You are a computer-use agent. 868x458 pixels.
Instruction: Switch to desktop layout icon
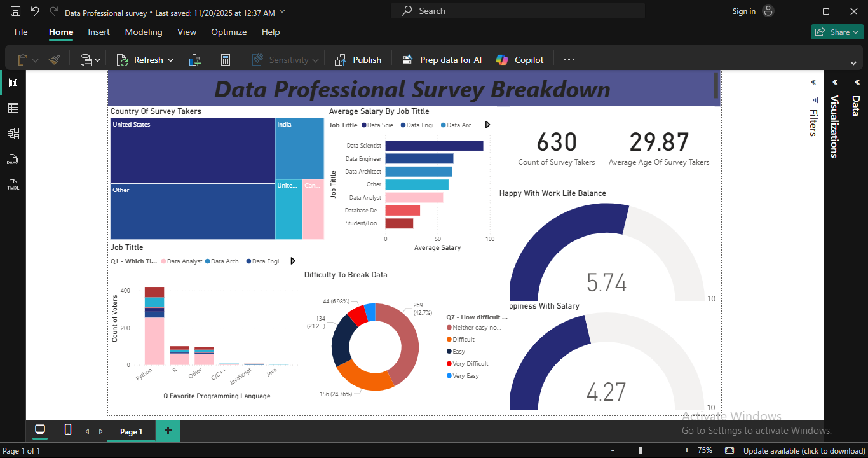click(40, 430)
